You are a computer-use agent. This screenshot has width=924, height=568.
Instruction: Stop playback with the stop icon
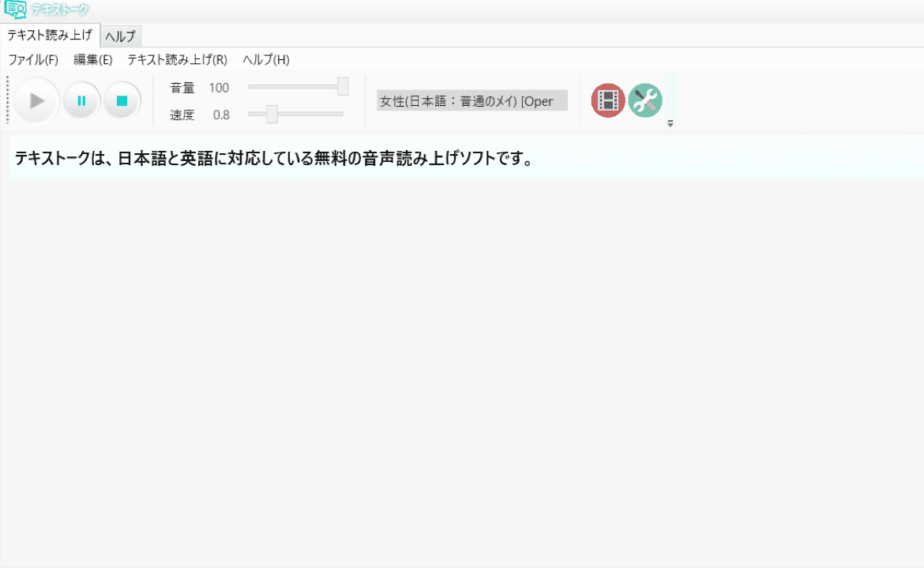pyautogui.click(x=122, y=100)
